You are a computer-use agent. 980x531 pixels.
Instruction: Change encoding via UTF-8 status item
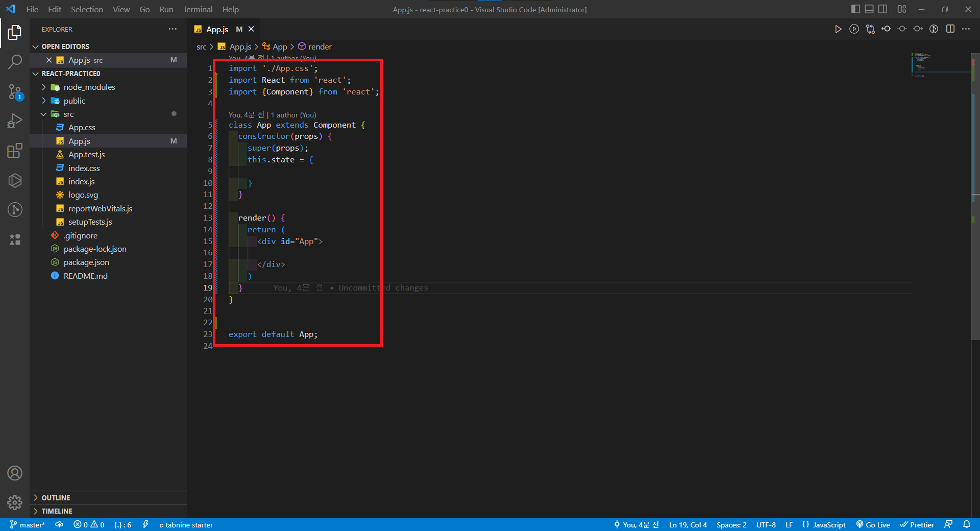coord(766,525)
